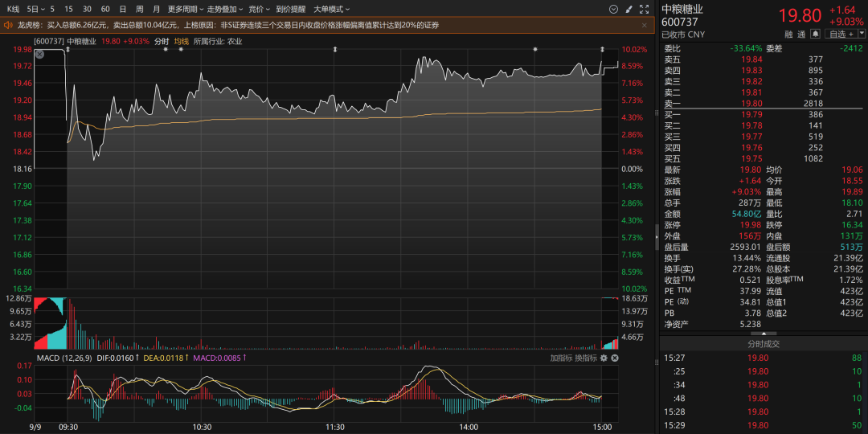
Task: Click the arrow marker at 15:00
Action: click(602, 50)
